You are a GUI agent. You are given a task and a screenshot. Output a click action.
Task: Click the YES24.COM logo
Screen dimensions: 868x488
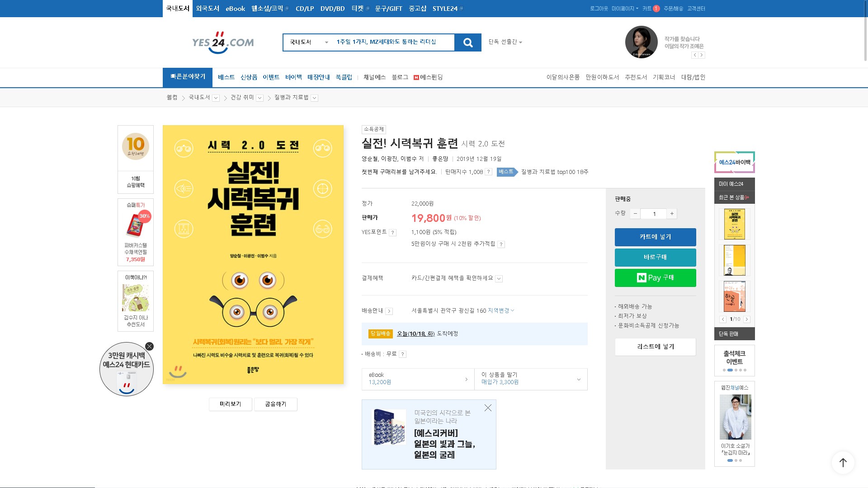tap(223, 42)
